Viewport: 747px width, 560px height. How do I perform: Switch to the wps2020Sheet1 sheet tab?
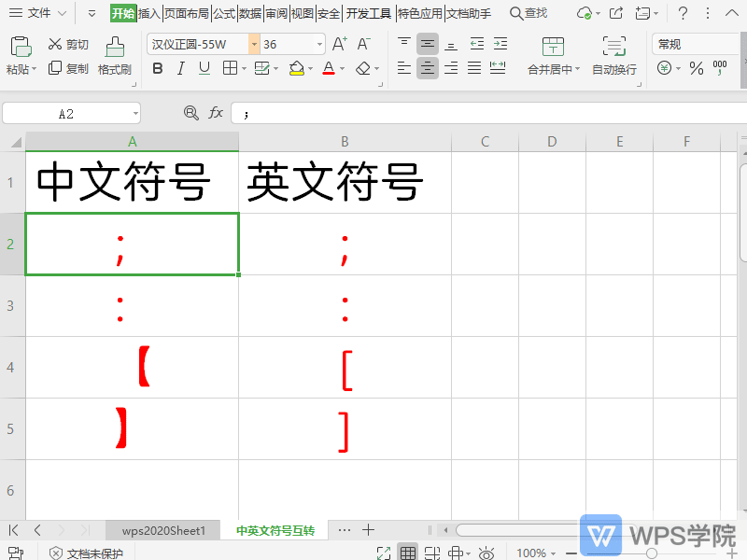click(x=163, y=529)
